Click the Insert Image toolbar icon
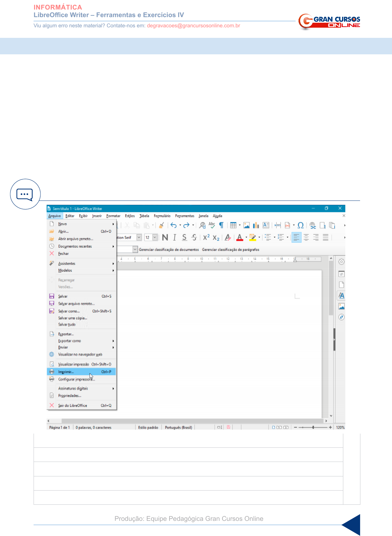392x536 pixels. [x=247, y=226]
